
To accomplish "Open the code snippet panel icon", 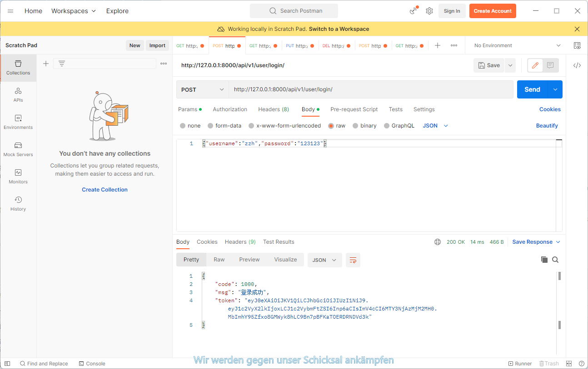I will coord(577,65).
